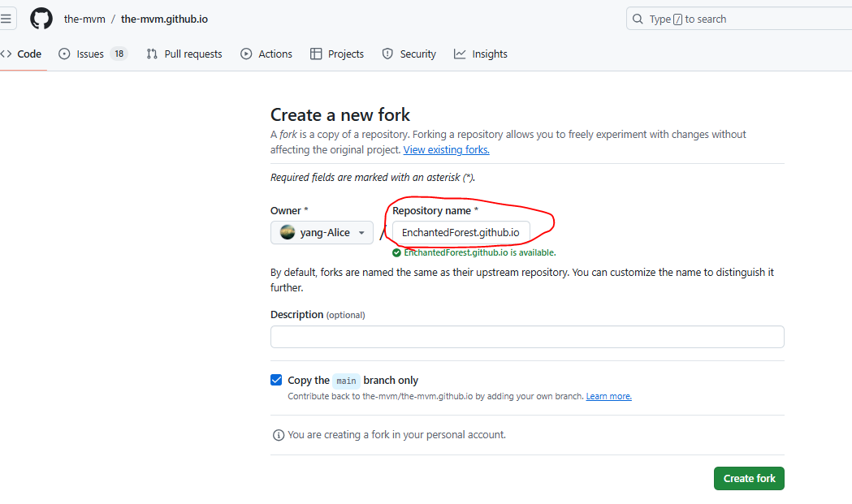Screen dimensions: 852x504
Task: Focus the Type / to search box
Action: (739, 19)
